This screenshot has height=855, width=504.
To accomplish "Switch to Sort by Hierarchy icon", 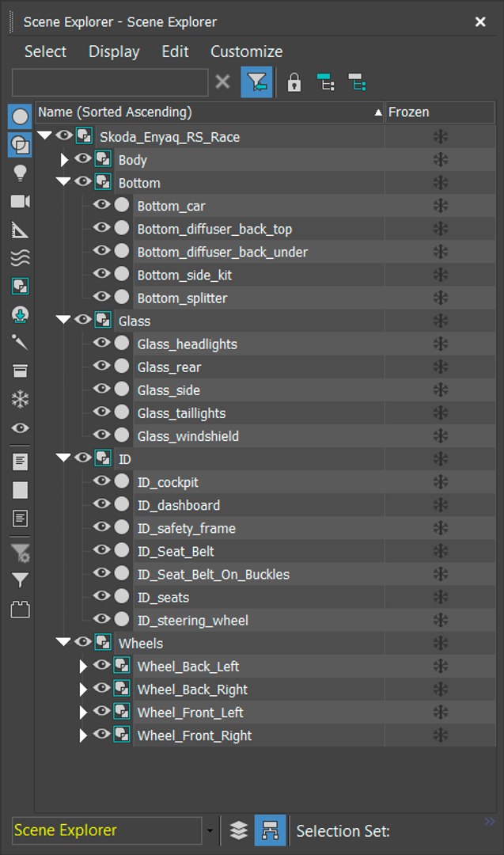I will click(271, 830).
